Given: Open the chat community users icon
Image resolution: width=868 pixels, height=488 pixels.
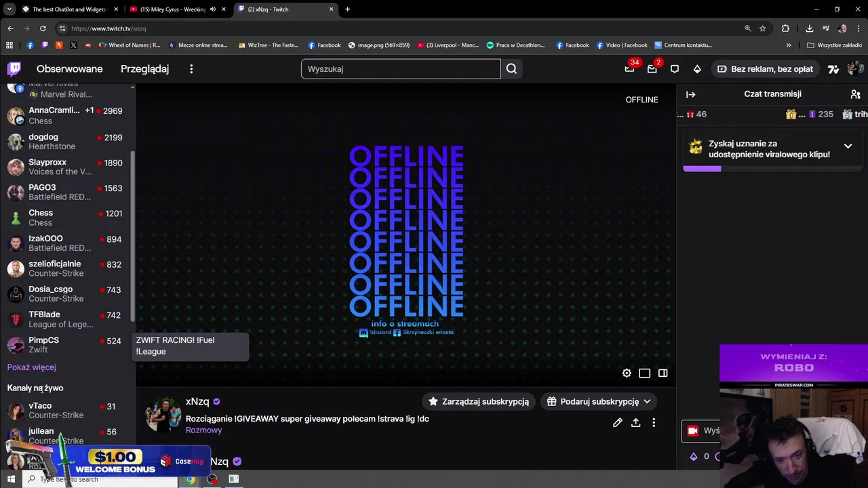Looking at the screenshot, I should coord(855,94).
